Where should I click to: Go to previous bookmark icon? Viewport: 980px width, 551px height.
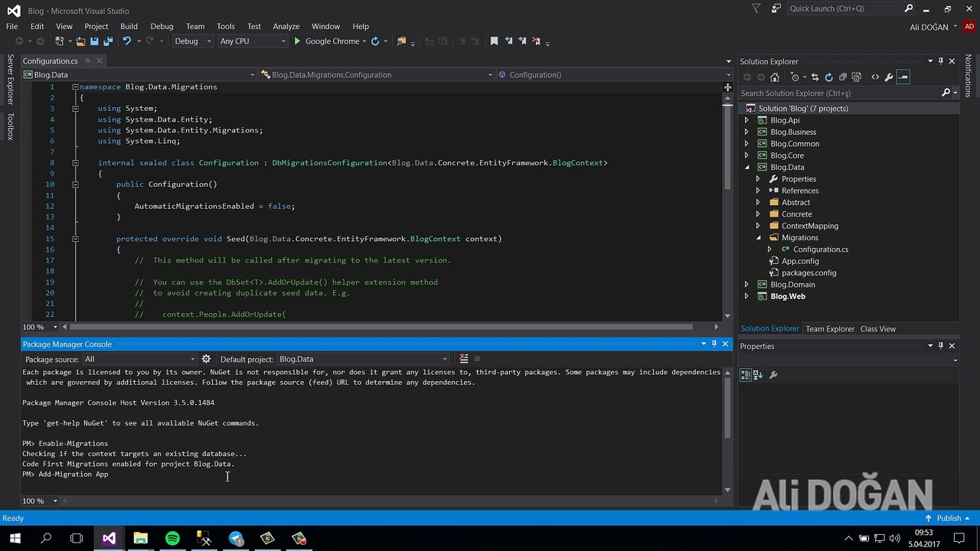pos(508,41)
